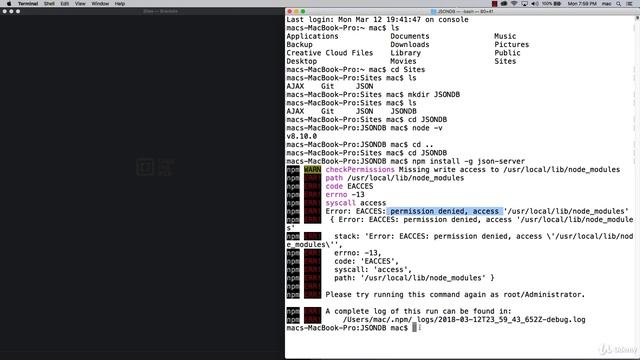Click the 'checkPermissions' purple text
This screenshot has height=360, width=640.
tap(360, 169)
